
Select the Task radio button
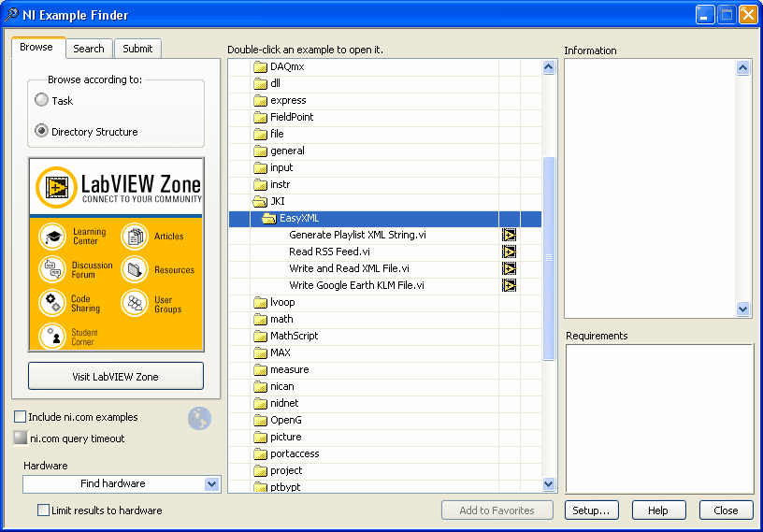(42, 100)
